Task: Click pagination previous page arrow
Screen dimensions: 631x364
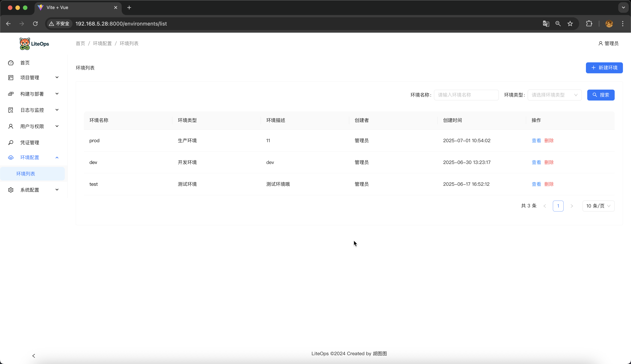Action: 545,206
